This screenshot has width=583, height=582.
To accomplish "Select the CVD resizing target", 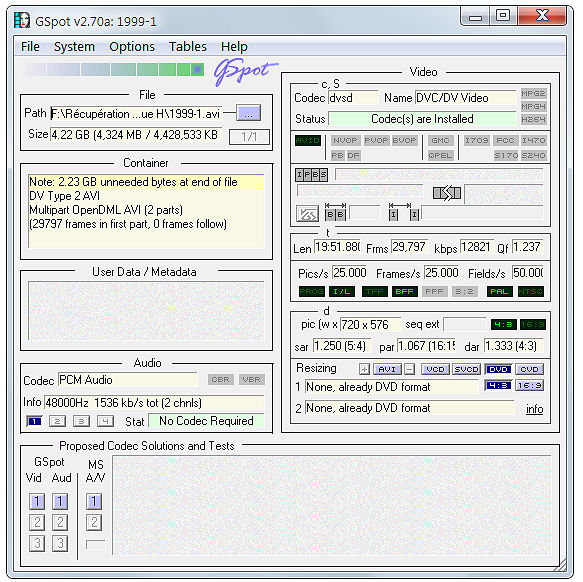I will (x=529, y=369).
